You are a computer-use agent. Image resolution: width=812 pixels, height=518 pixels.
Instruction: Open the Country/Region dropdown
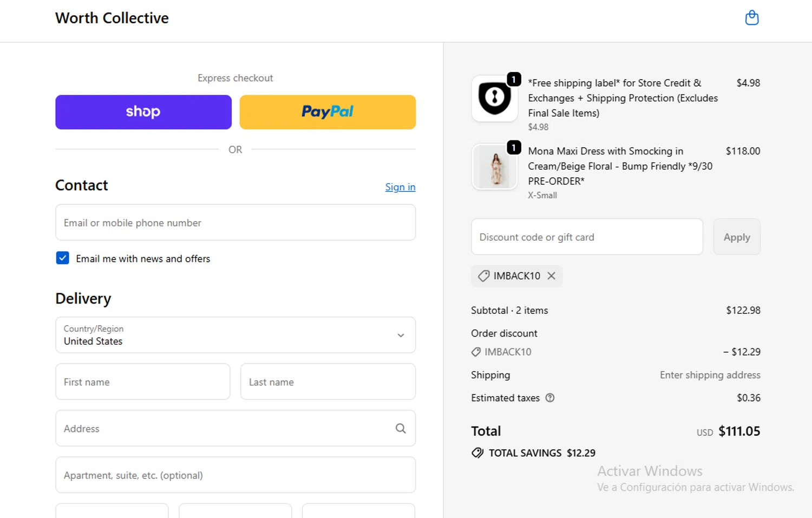pos(235,335)
